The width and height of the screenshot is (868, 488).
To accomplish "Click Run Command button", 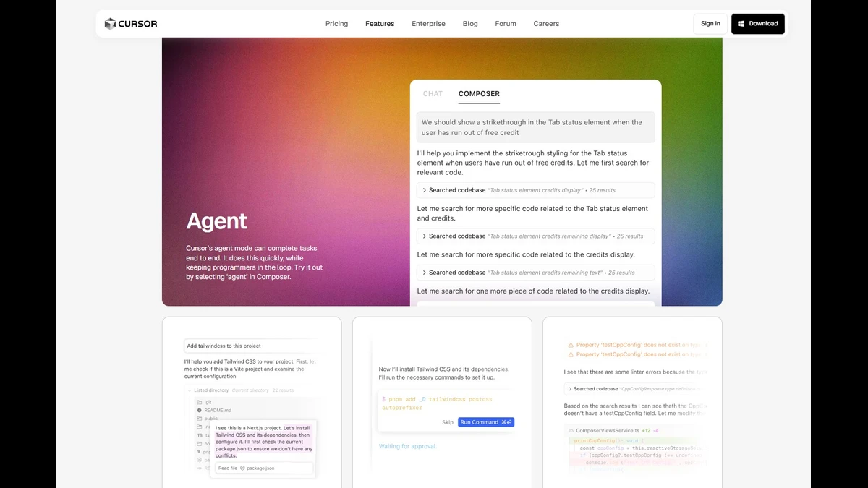I will [x=486, y=422].
